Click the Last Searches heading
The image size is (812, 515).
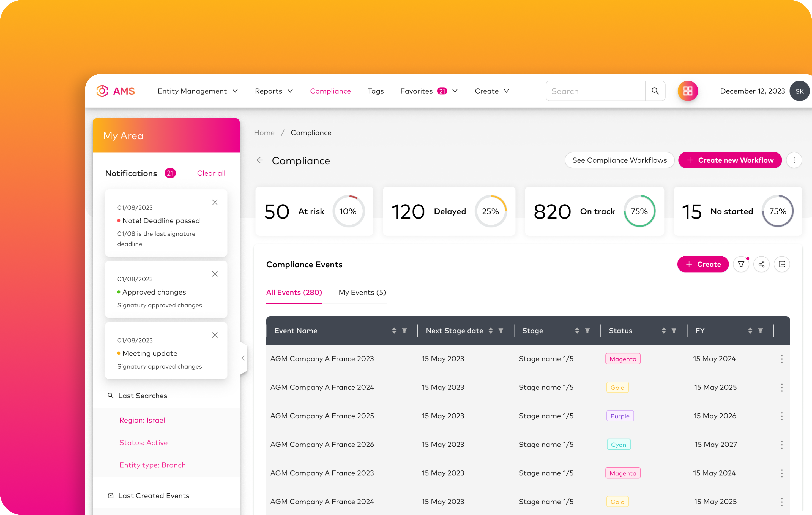[x=142, y=396]
